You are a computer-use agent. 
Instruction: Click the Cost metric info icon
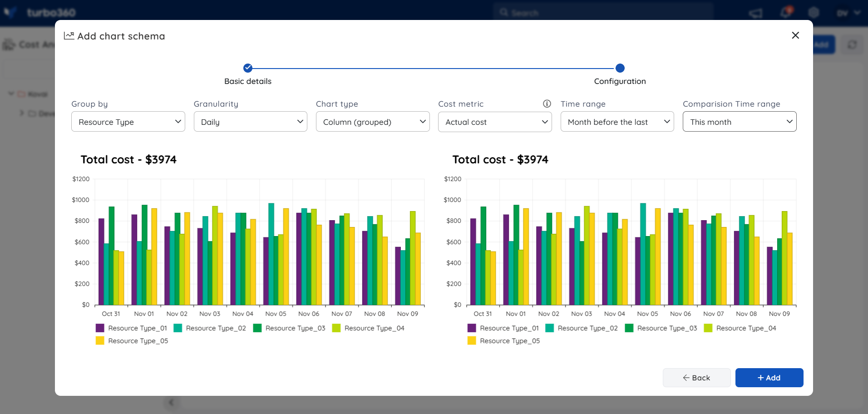(547, 103)
